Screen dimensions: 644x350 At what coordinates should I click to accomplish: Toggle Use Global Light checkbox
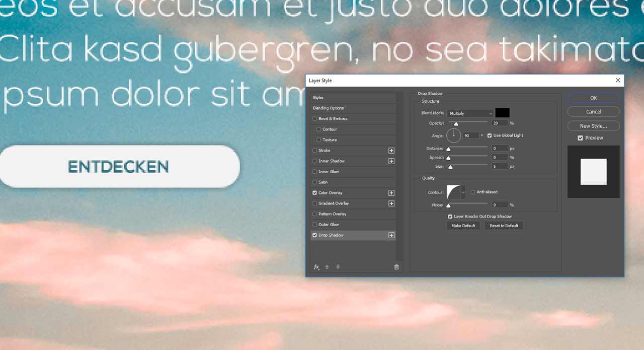point(490,135)
